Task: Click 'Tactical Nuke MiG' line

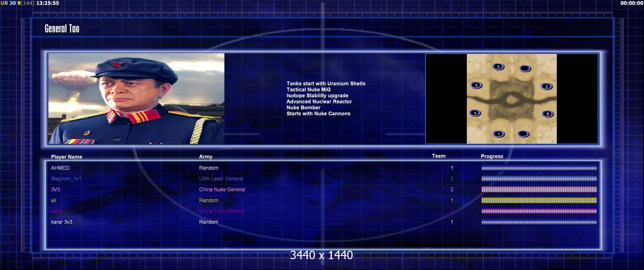Action: click(308, 90)
